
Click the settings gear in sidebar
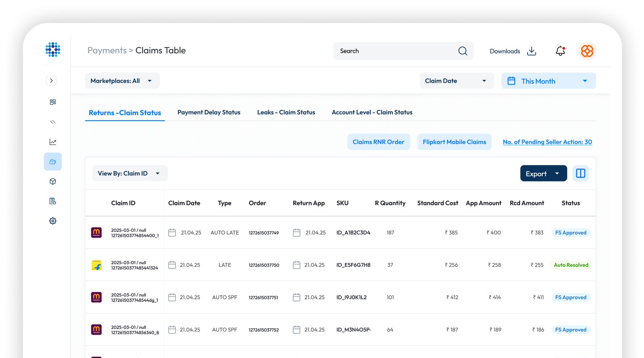(53, 221)
